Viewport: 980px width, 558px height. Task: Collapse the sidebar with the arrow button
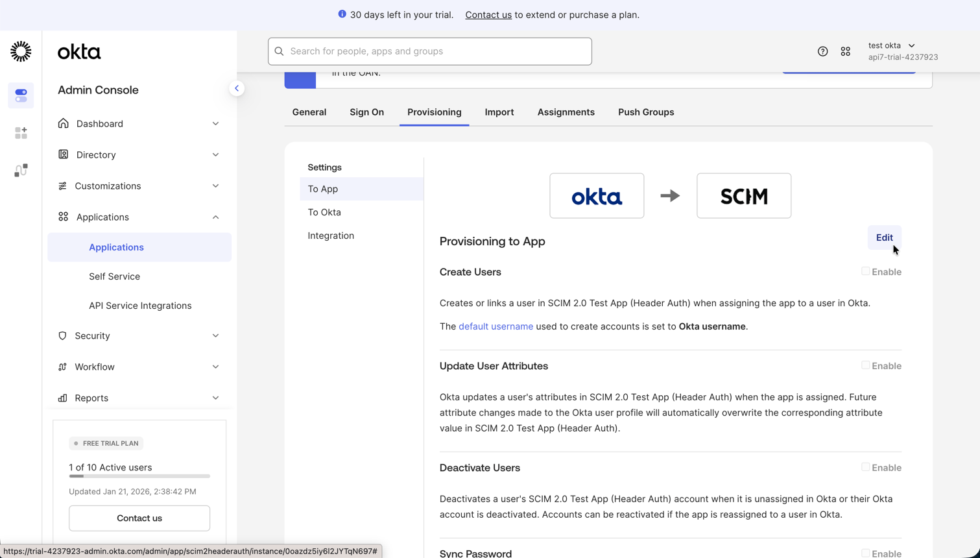[237, 88]
